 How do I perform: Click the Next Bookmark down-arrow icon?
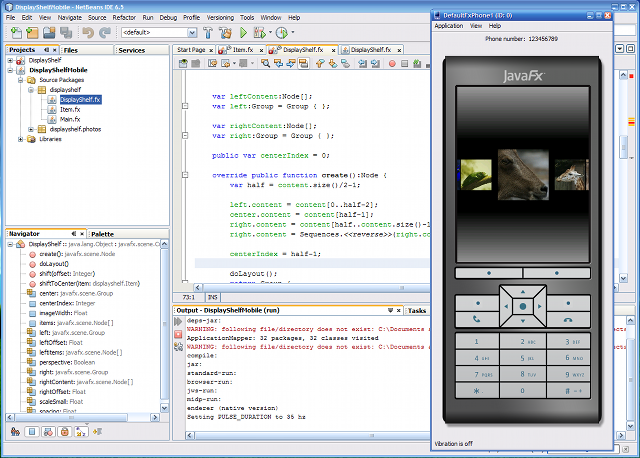333,63
